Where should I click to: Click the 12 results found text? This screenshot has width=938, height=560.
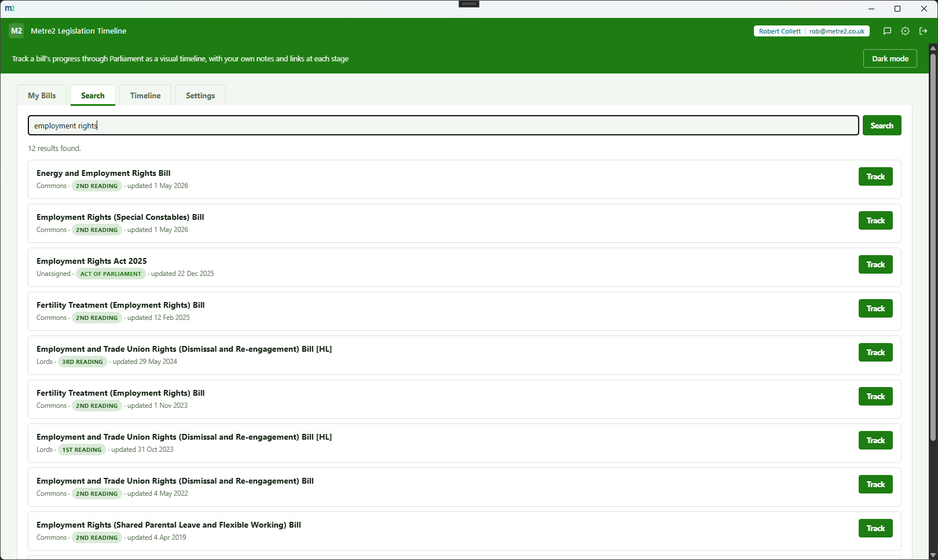pos(54,149)
